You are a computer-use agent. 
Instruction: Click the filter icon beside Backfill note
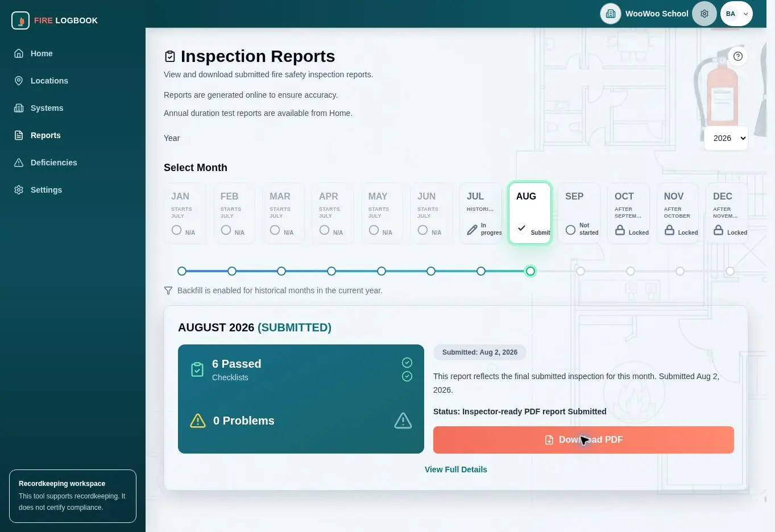168,290
